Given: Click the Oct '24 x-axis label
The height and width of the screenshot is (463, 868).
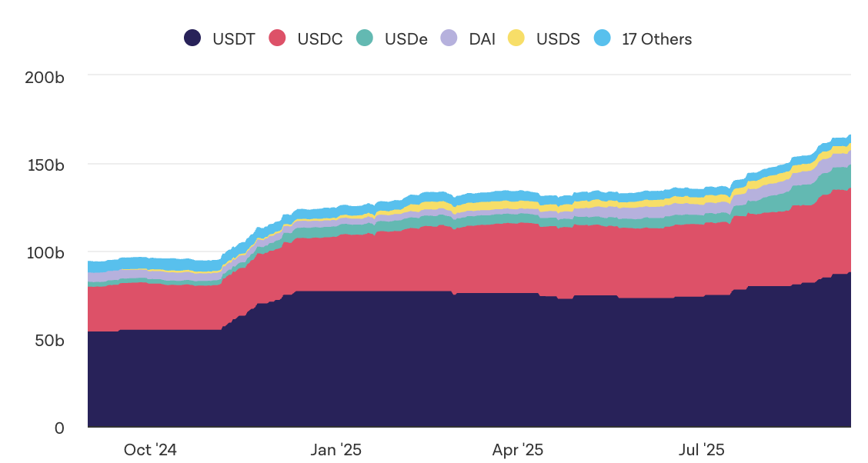Looking at the screenshot, I should [x=150, y=450].
